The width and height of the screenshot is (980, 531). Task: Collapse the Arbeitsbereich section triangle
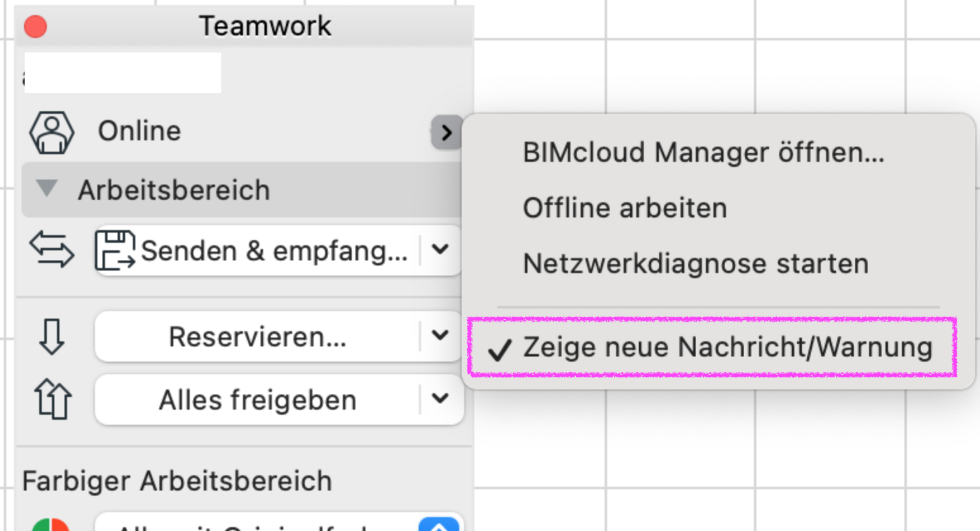pos(47,188)
